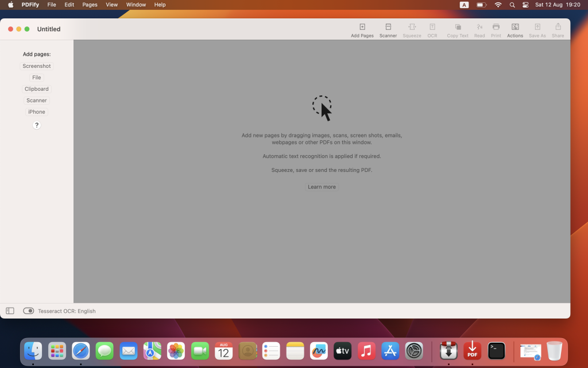The image size is (588, 368).
Task: Open Apple TV from the Dock
Action: coord(343,351)
